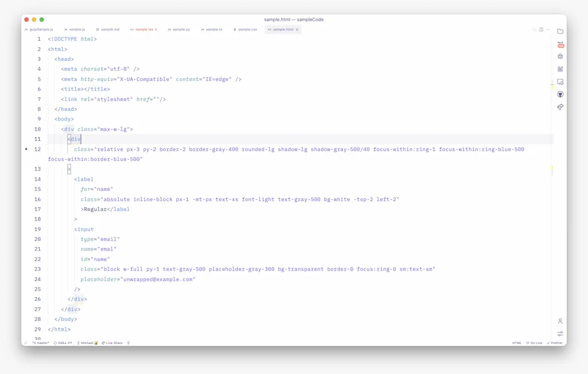Close the sample.html tab
This screenshot has height=374, width=588.
(297, 29)
